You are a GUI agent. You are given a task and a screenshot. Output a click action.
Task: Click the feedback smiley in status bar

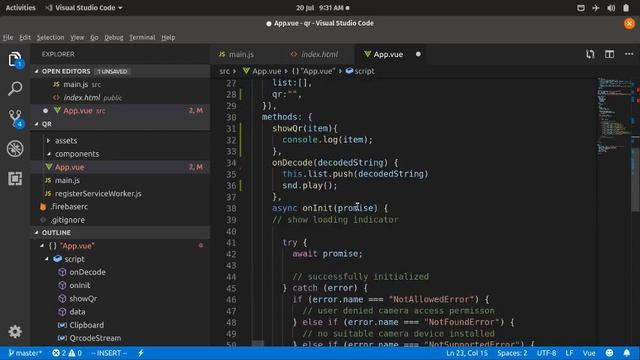tap(609, 353)
